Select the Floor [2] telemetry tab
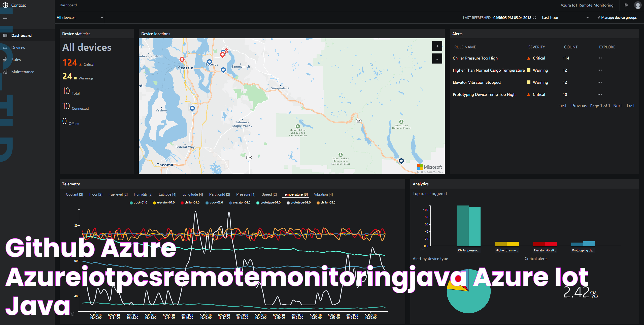644x325 pixels. tap(96, 194)
